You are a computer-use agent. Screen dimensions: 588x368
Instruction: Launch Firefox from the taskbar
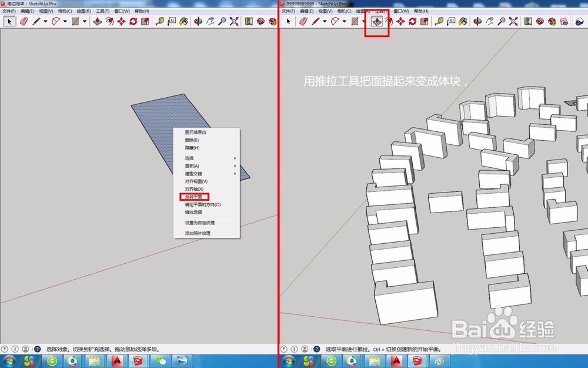pos(71,361)
